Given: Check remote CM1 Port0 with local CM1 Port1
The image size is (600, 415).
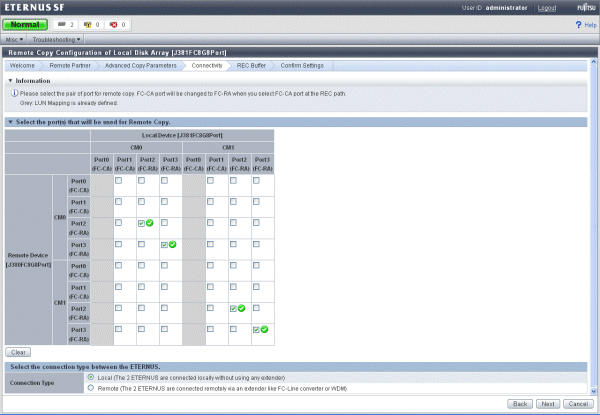Looking at the screenshot, I should (x=210, y=265).
